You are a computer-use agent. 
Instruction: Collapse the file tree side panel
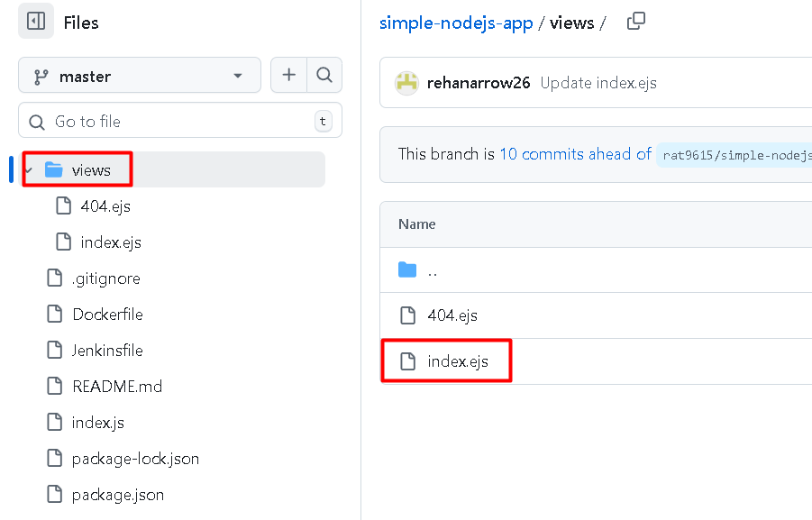36,23
